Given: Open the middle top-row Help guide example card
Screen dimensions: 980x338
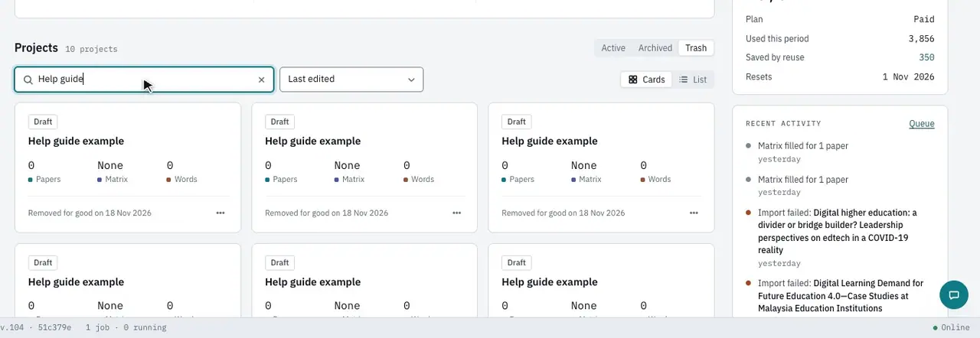Looking at the screenshot, I should pos(364,167).
